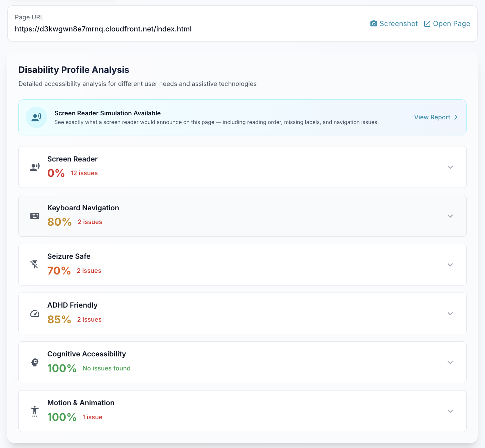The height and width of the screenshot is (448, 485).
Task: Click the round screen reader simulation banner icon
Action: (x=36, y=117)
